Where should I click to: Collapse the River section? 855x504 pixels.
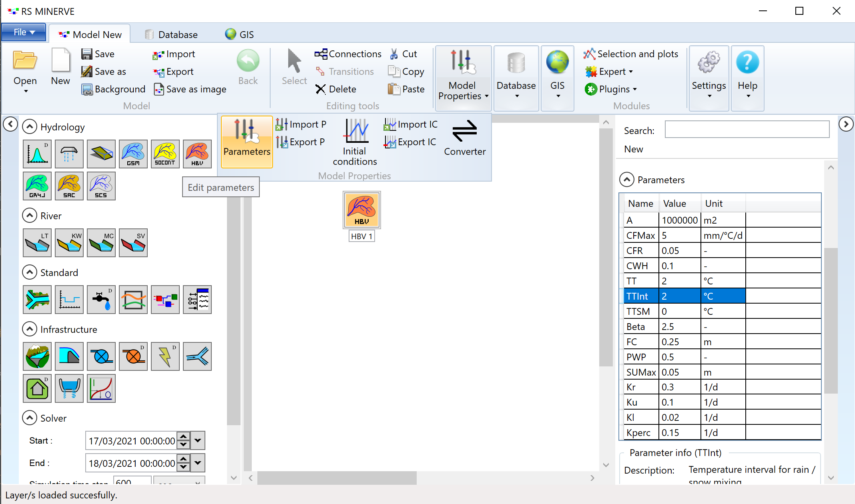pos(30,216)
